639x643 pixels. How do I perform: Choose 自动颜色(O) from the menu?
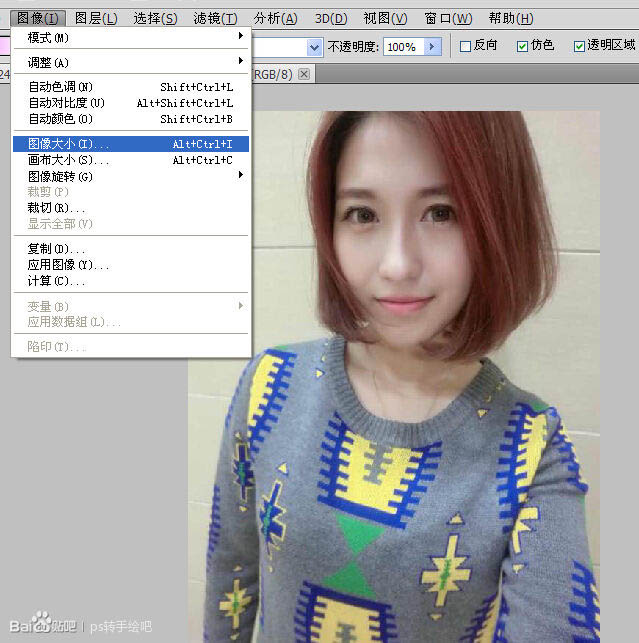pyautogui.click(x=131, y=119)
